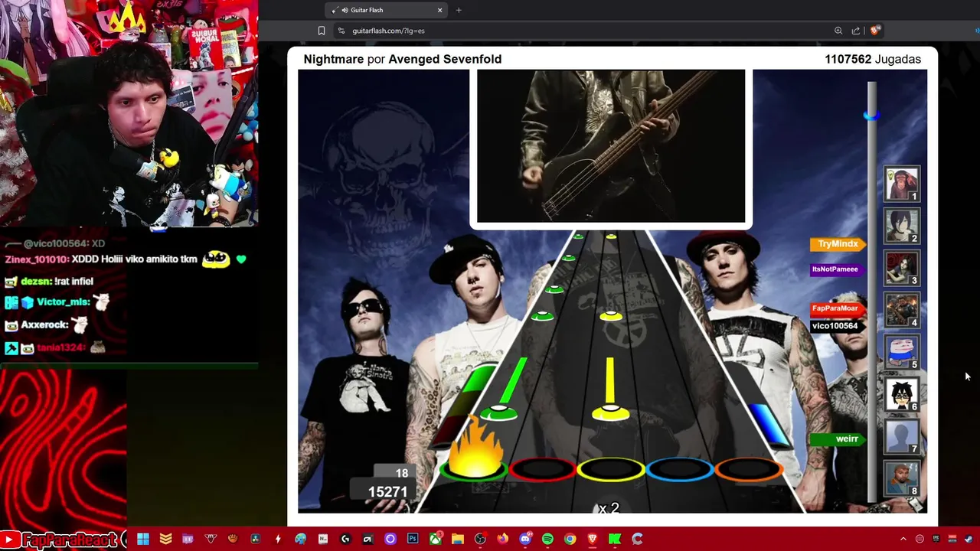Open DaVinci Resolve from the taskbar
Viewport: 980px width, 551px height.
(256, 539)
